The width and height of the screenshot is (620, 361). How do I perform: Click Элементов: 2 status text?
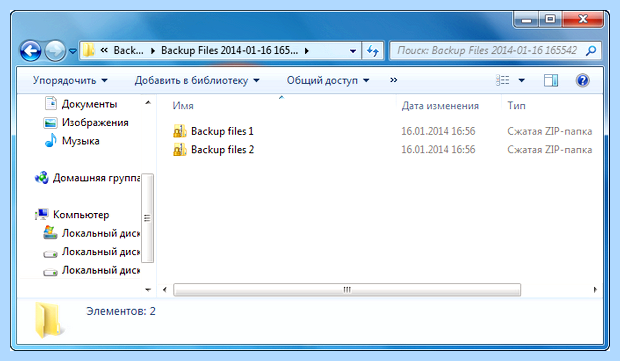(121, 311)
